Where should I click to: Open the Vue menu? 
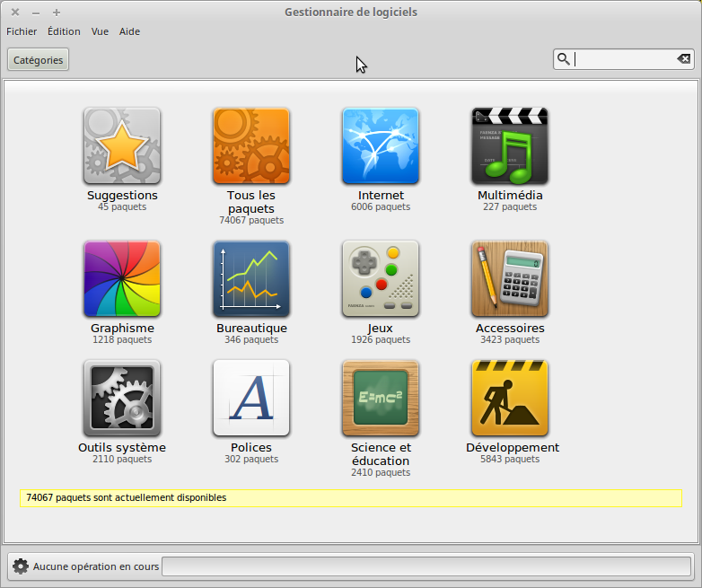point(100,31)
